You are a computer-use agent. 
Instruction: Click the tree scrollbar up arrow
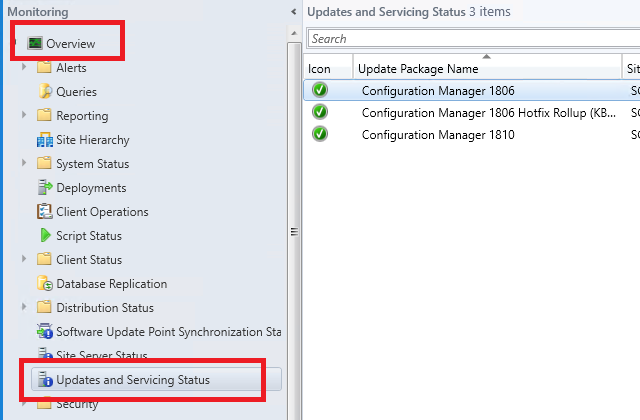[294, 33]
